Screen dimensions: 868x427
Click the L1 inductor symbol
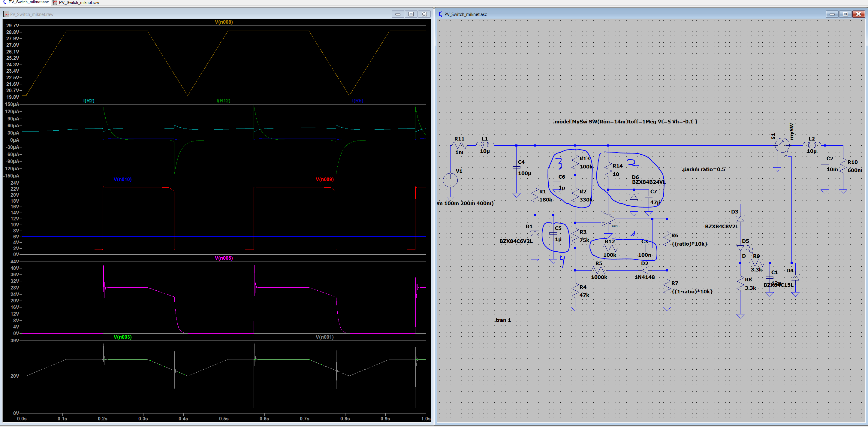485,144
